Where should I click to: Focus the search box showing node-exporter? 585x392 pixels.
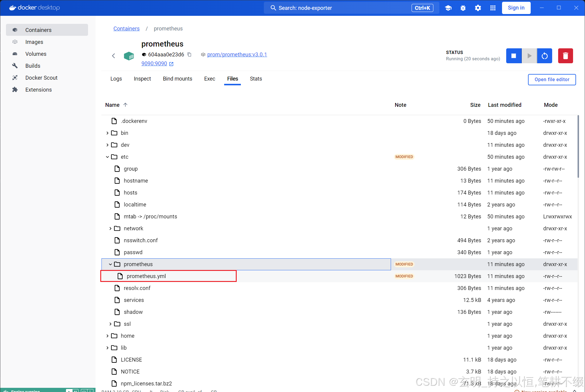(x=351, y=8)
